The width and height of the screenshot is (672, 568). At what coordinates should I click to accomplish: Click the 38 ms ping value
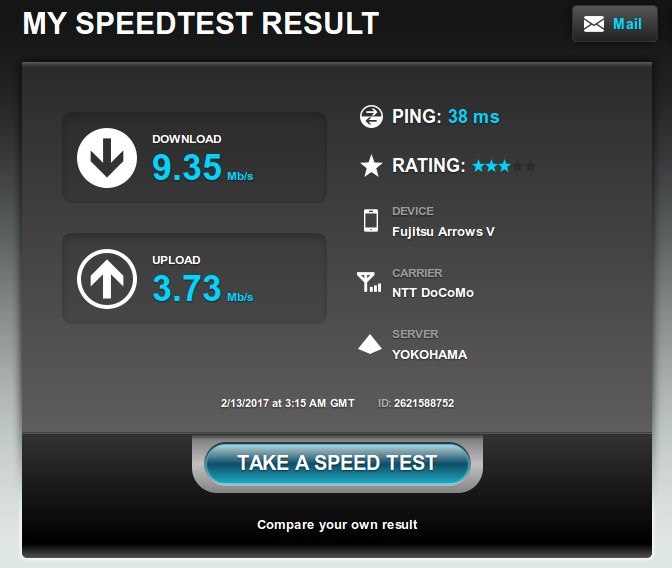click(x=474, y=117)
